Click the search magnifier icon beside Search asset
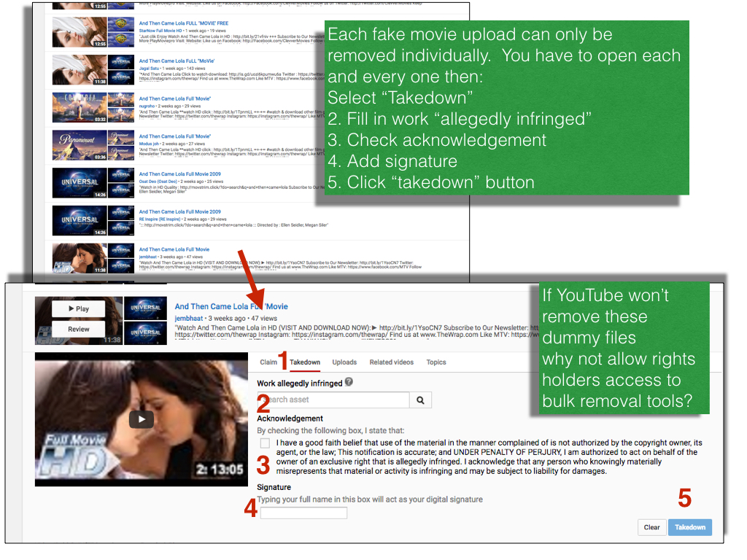 tap(421, 400)
